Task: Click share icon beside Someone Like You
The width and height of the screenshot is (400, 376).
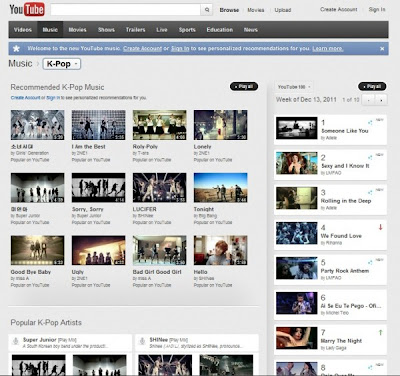Action: click(x=370, y=122)
